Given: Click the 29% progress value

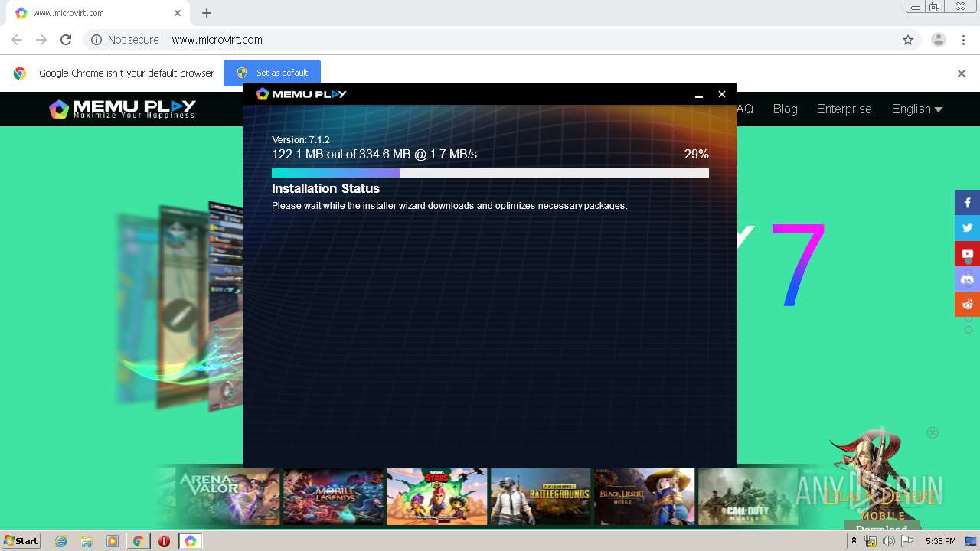Looking at the screenshot, I should click(x=696, y=155).
